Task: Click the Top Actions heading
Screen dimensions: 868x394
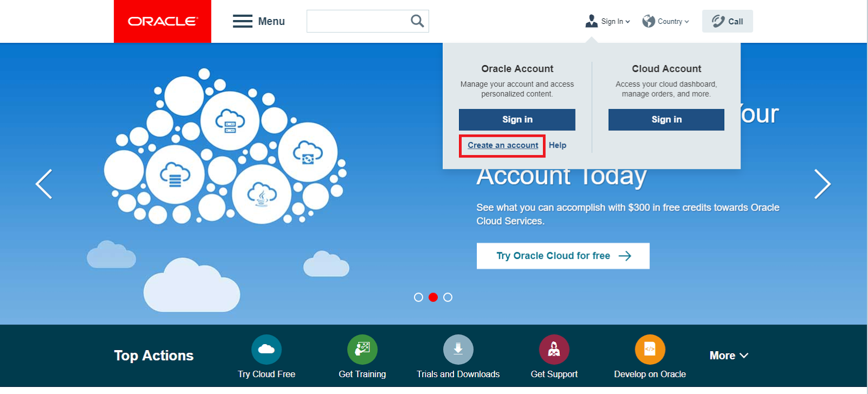Action: point(154,355)
